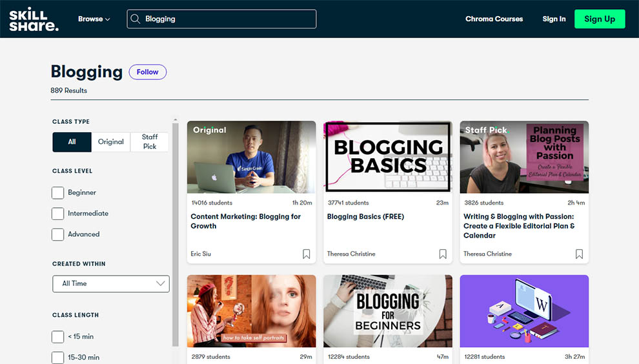
Task: Follow the Blogging topic
Action: pyautogui.click(x=148, y=72)
